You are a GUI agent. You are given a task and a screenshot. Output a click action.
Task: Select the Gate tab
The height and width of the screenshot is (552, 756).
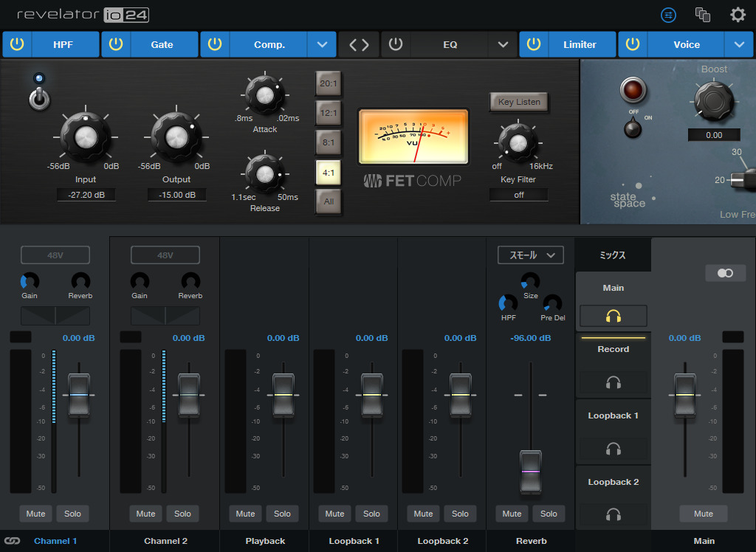point(162,44)
